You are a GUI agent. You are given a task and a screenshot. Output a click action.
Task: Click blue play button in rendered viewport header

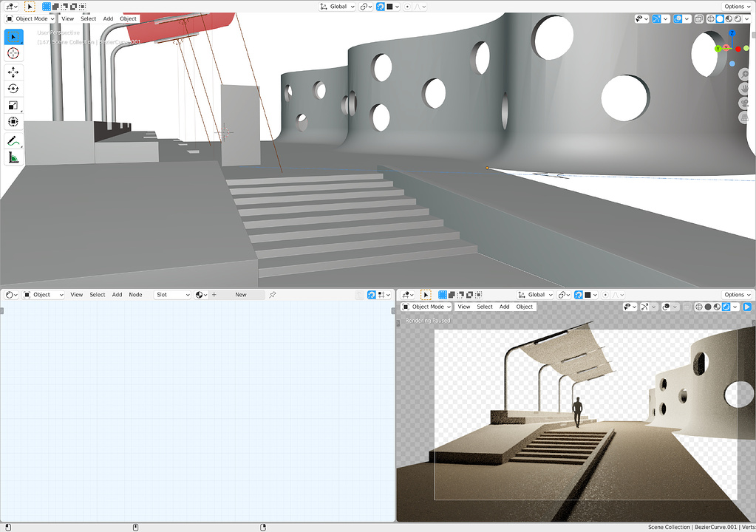pyautogui.click(x=747, y=307)
